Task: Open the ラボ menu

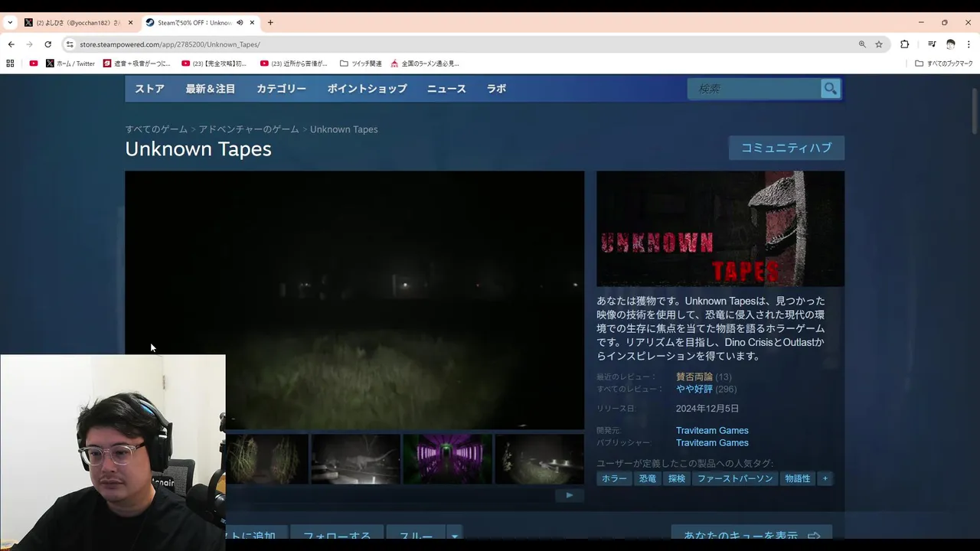Action: pyautogui.click(x=497, y=89)
